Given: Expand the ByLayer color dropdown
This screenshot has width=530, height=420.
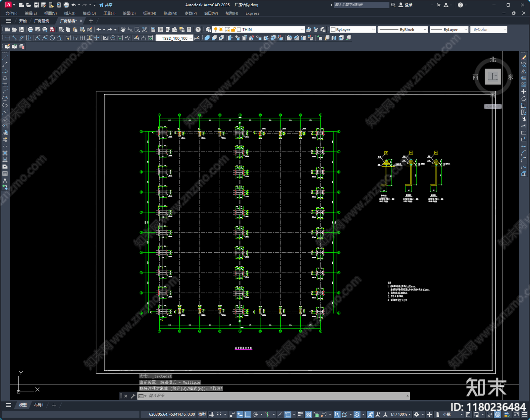Looking at the screenshot, I should [373, 29].
